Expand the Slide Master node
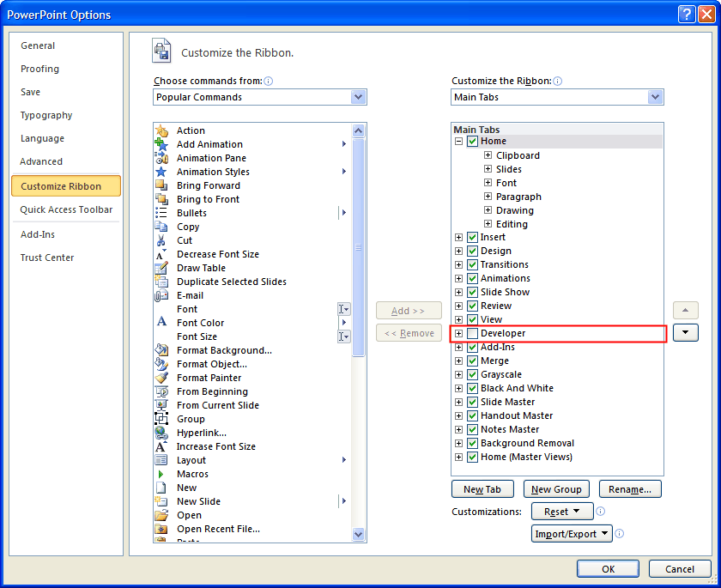This screenshot has width=721, height=588. (x=458, y=403)
